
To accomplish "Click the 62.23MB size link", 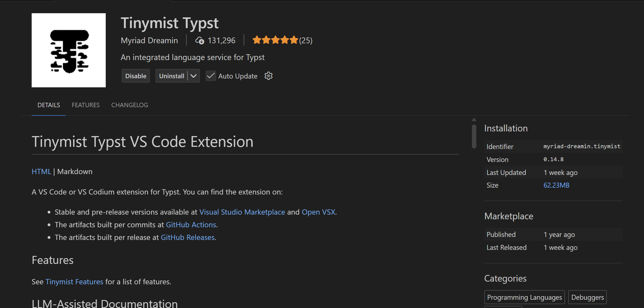I will click(556, 185).
